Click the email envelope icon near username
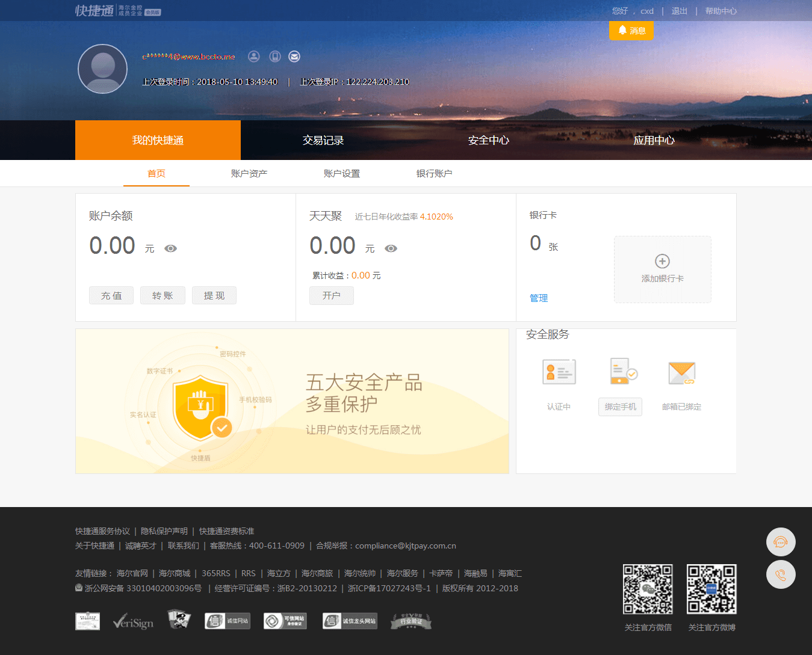Screen dimensions: 812x655 [x=294, y=57]
